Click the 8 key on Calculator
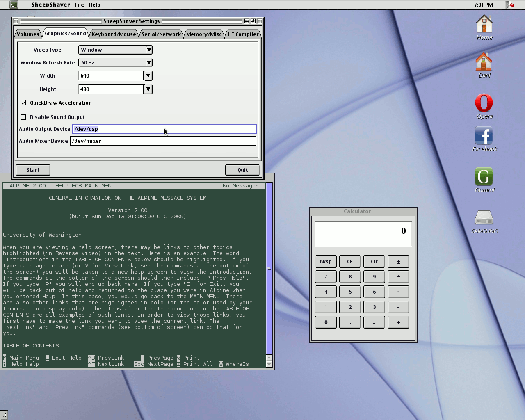Screen dimensions: 525x420 click(350, 277)
